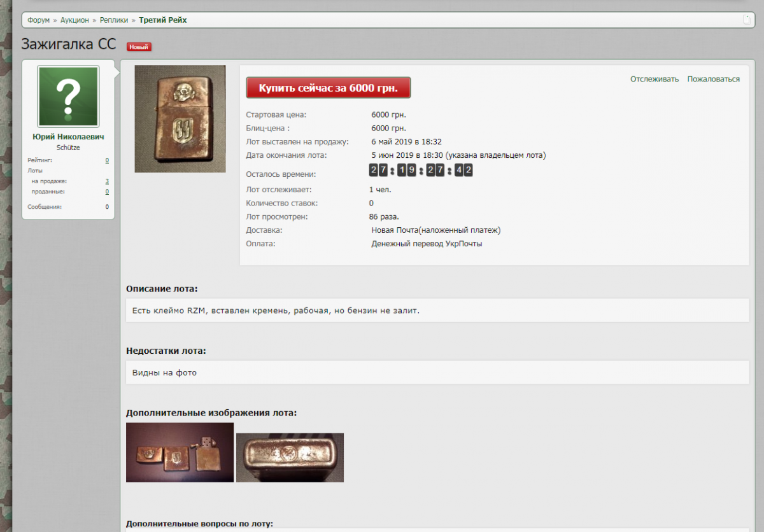Click the watcher count 1 чел.
The height and width of the screenshot is (532, 764).
click(380, 190)
